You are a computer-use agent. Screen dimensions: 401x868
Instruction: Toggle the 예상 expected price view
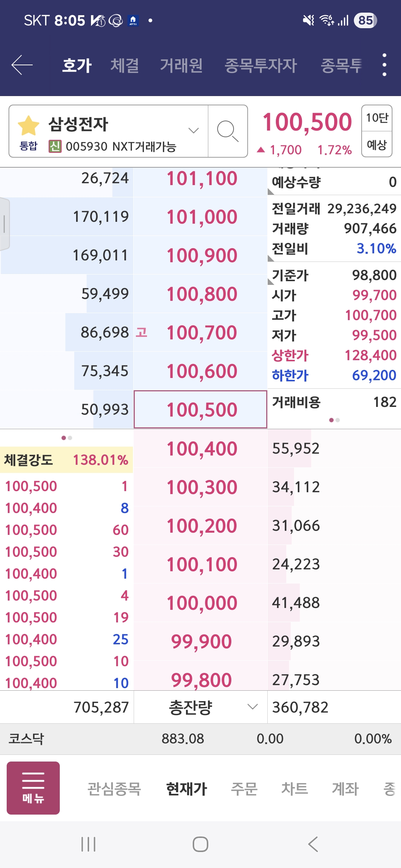(x=377, y=144)
